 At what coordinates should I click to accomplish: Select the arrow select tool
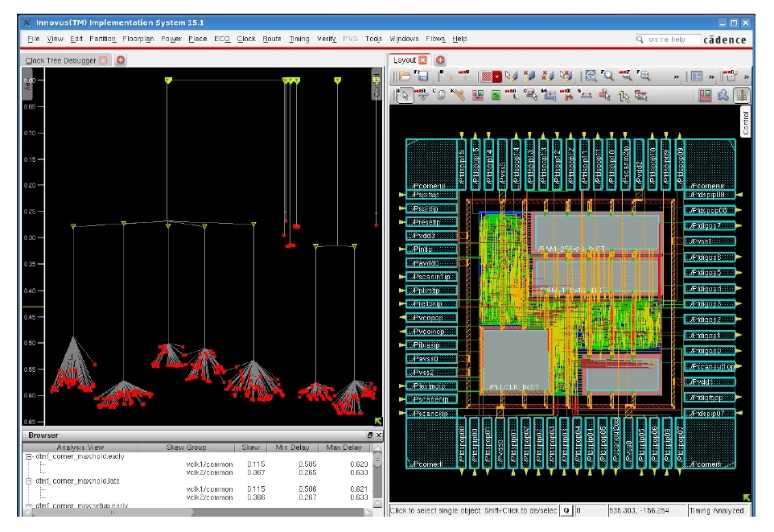click(405, 95)
